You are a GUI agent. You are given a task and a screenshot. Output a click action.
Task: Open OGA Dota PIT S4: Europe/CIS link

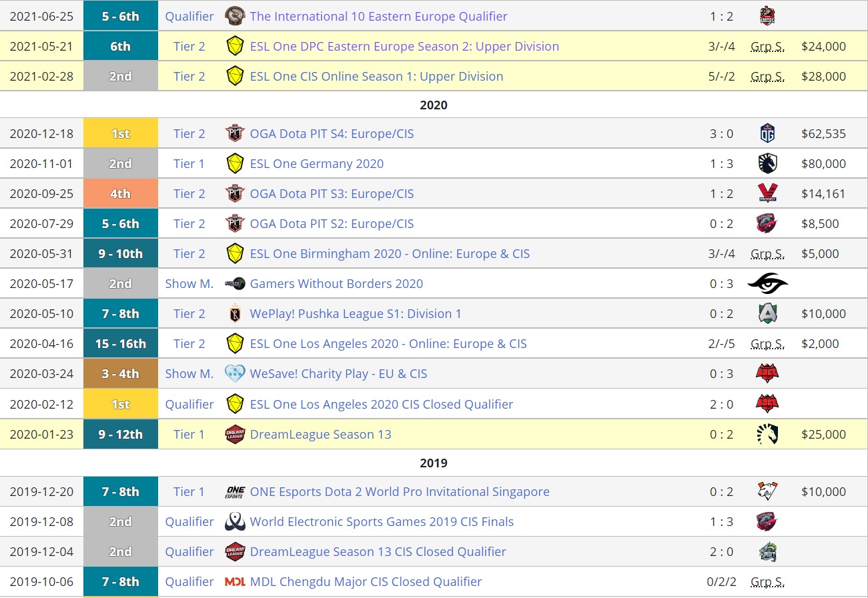point(332,134)
